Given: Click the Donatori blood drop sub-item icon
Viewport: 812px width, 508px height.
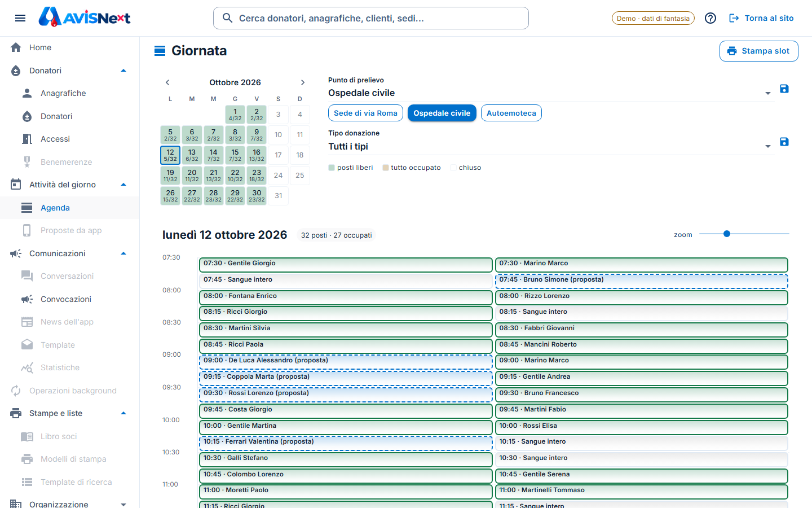Looking at the screenshot, I should [27, 116].
